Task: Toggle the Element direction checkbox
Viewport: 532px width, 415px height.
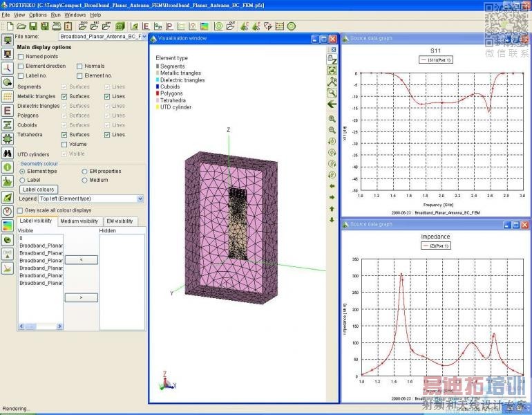Action: [x=21, y=66]
